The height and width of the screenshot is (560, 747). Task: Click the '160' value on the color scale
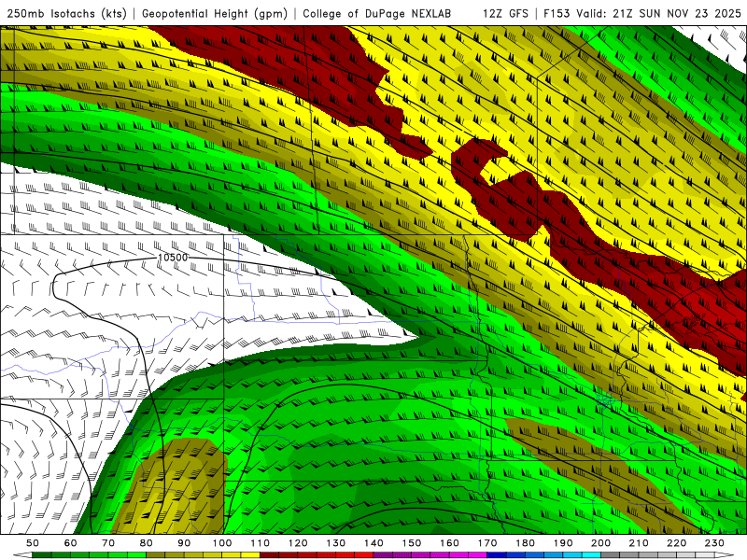[449, 543]
